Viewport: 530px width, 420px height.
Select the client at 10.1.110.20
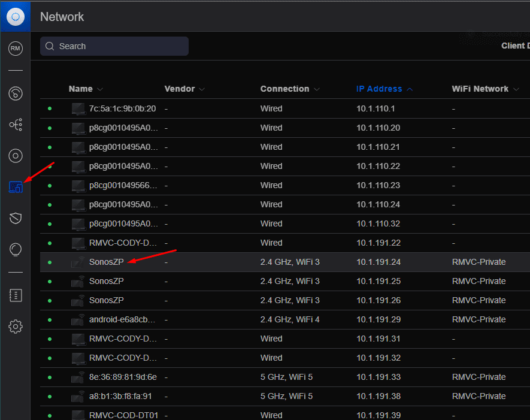[123, 128]
